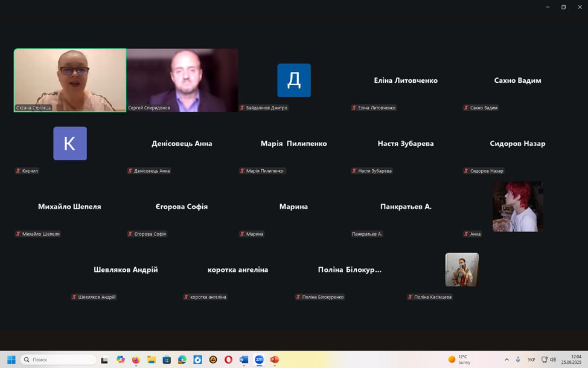Click the blue Д avatar tile

pyautogui.click(x=294, y=80)
